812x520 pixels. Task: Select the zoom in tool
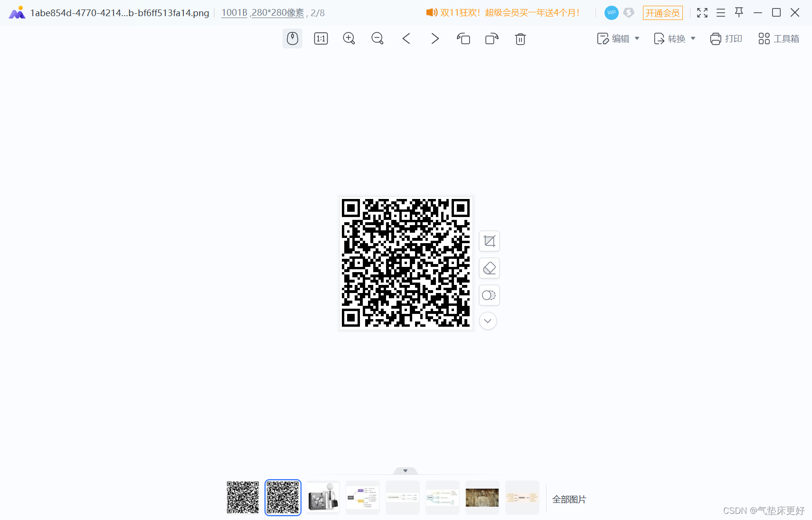coord(349,38)
